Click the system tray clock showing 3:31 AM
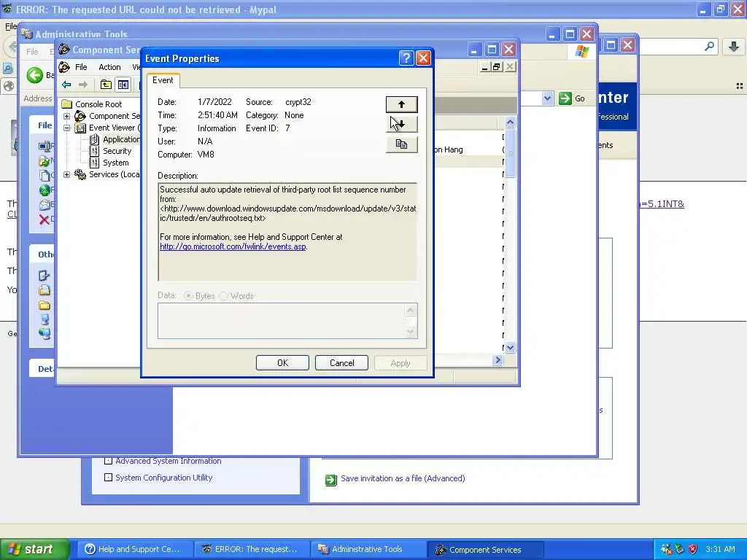The width and height of the screenshot is (747, 560). pos(720,549)
